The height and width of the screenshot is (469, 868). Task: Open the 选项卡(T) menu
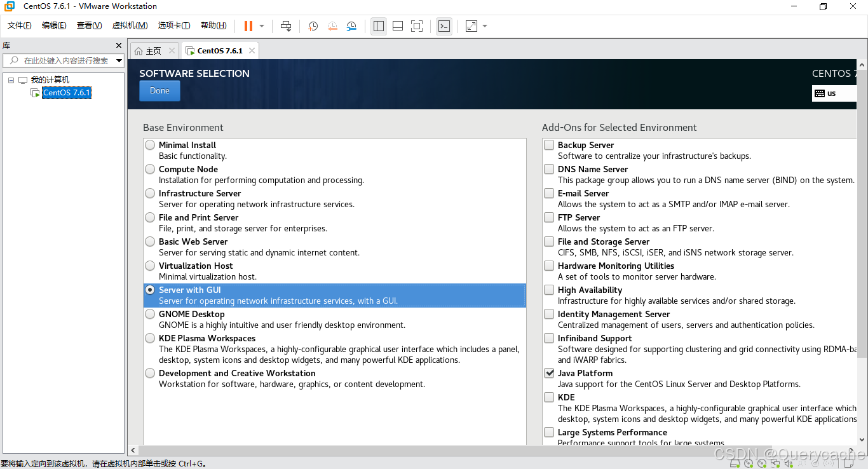pyautogui.click(x=174, y=25)
